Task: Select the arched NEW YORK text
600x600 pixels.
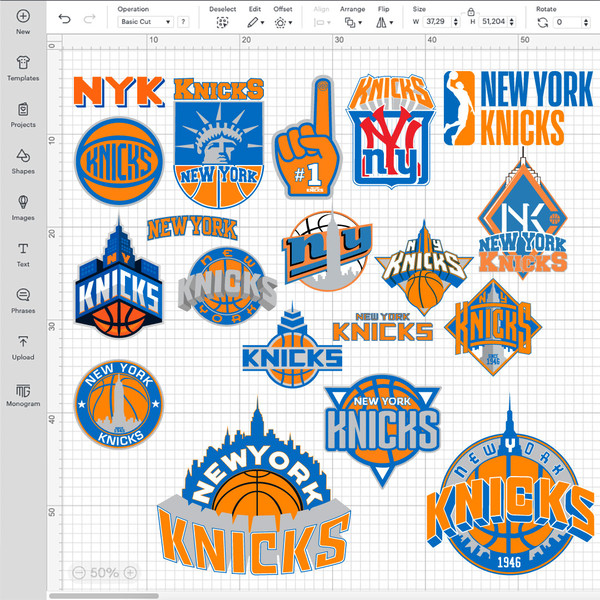Action: click(x=192, y=228)
